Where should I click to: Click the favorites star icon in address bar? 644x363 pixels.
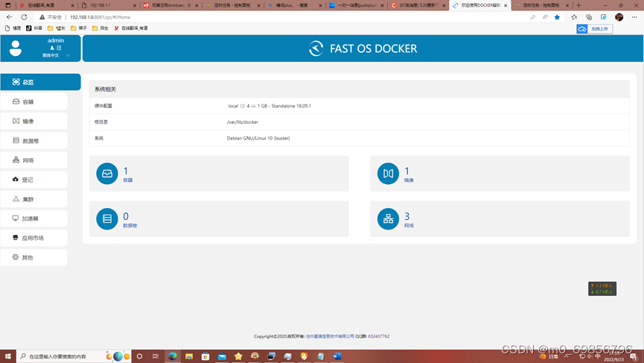(x=557, y=17)
